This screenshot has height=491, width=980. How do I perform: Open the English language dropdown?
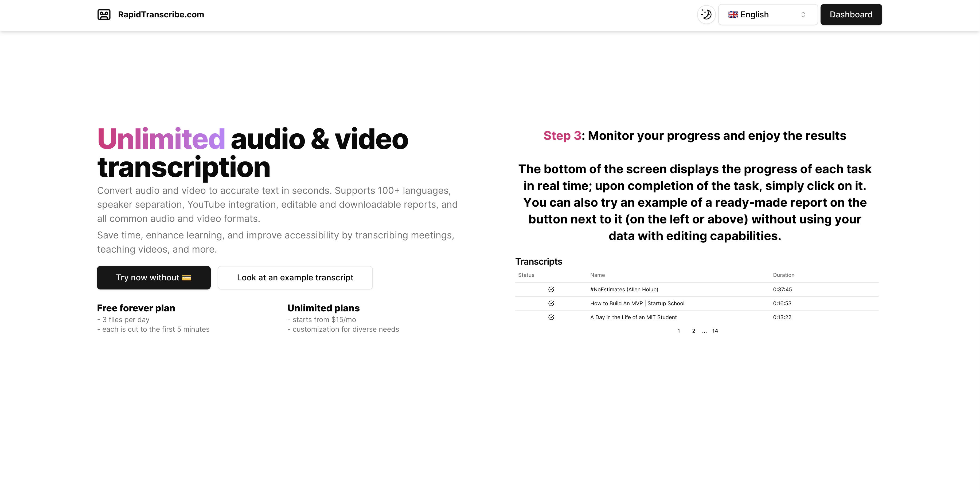(767, 14)
